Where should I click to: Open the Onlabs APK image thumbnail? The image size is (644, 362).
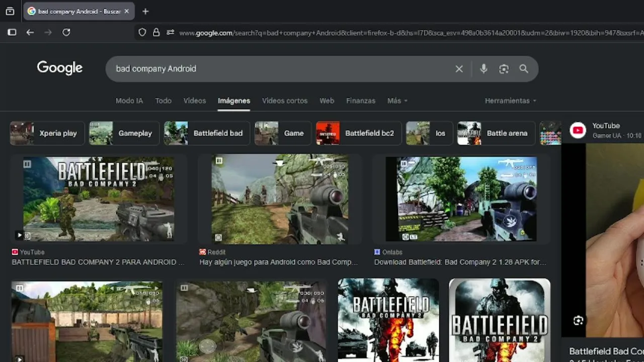click(461, 199)
